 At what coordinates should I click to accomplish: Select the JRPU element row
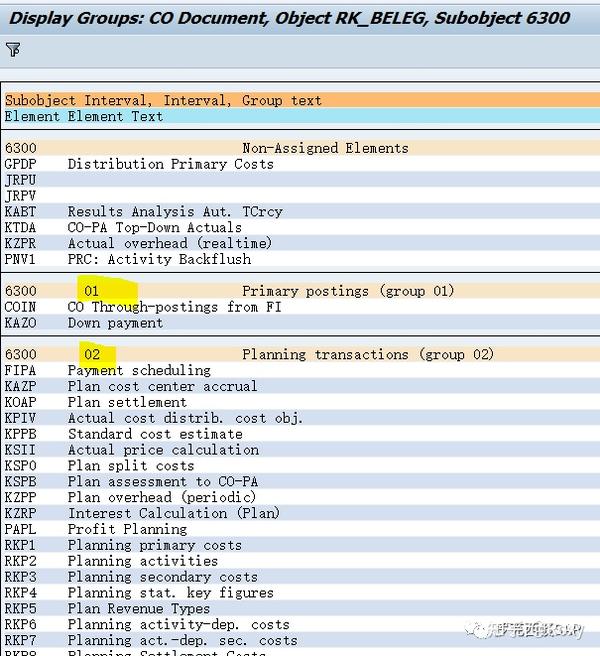click(x=301, y=180)
